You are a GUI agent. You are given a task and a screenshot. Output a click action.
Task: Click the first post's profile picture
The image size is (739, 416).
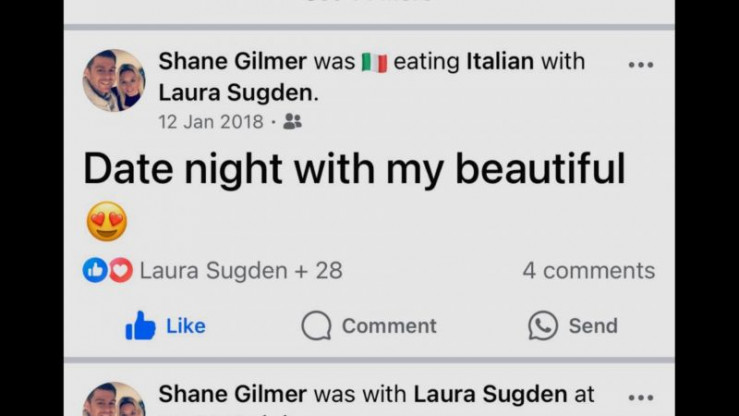click(x=113, y=80)
